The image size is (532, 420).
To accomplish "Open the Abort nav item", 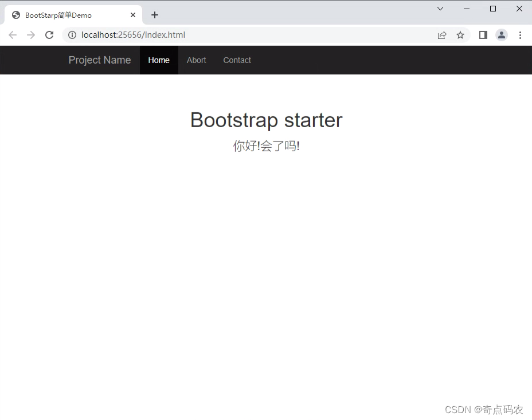I will 197,60.
